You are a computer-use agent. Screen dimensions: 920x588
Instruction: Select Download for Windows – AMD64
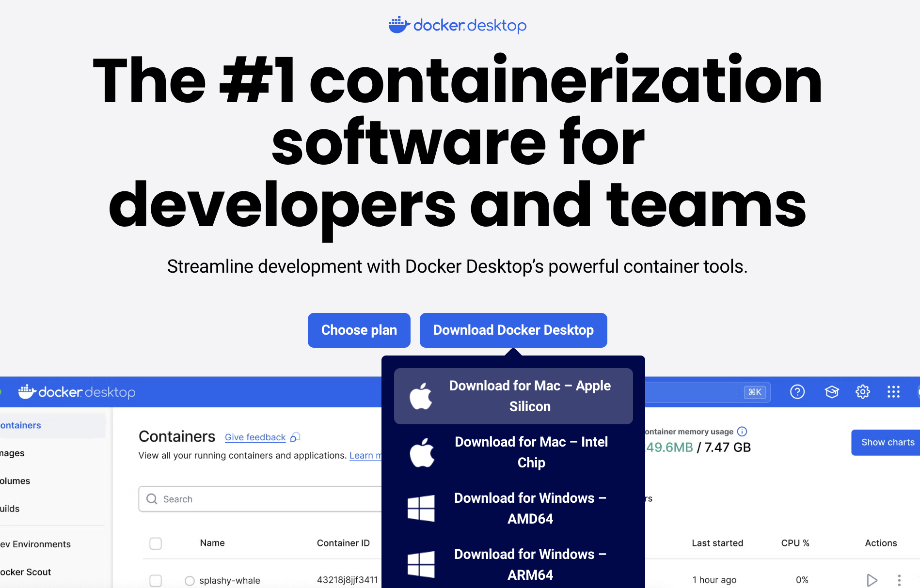click(513, 509)
